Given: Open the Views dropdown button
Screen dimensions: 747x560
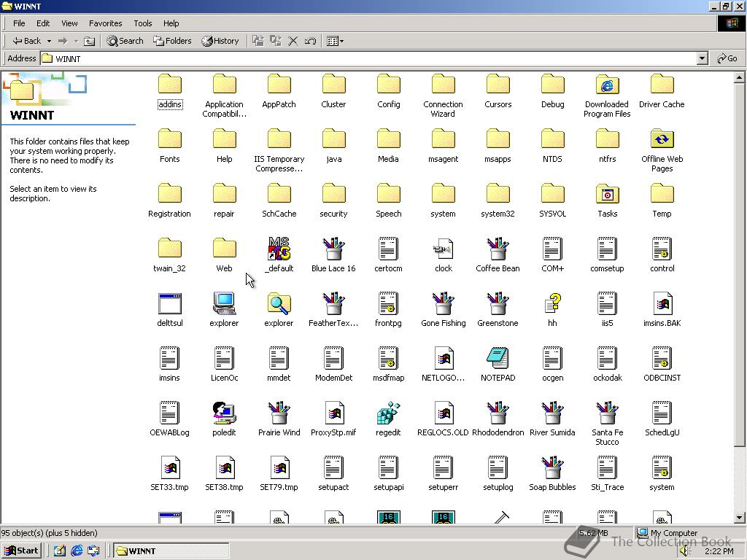Looking at the screenshot, I should click(336, 41).
